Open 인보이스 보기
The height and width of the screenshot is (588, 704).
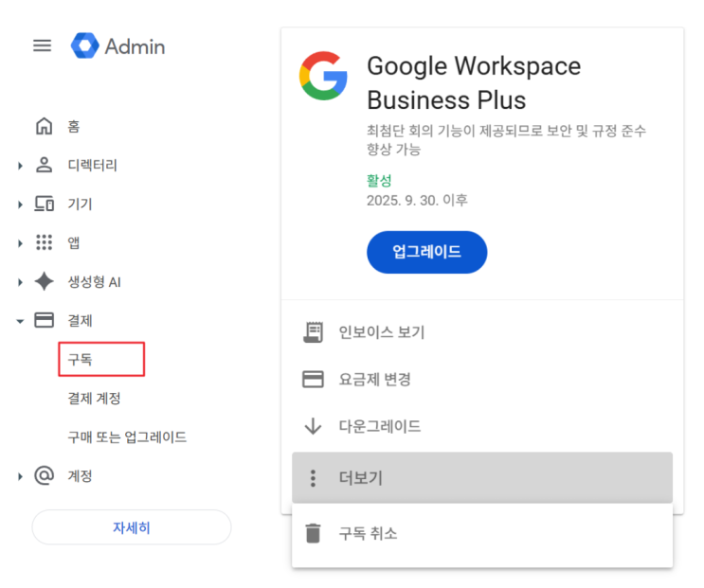[381, 332]
